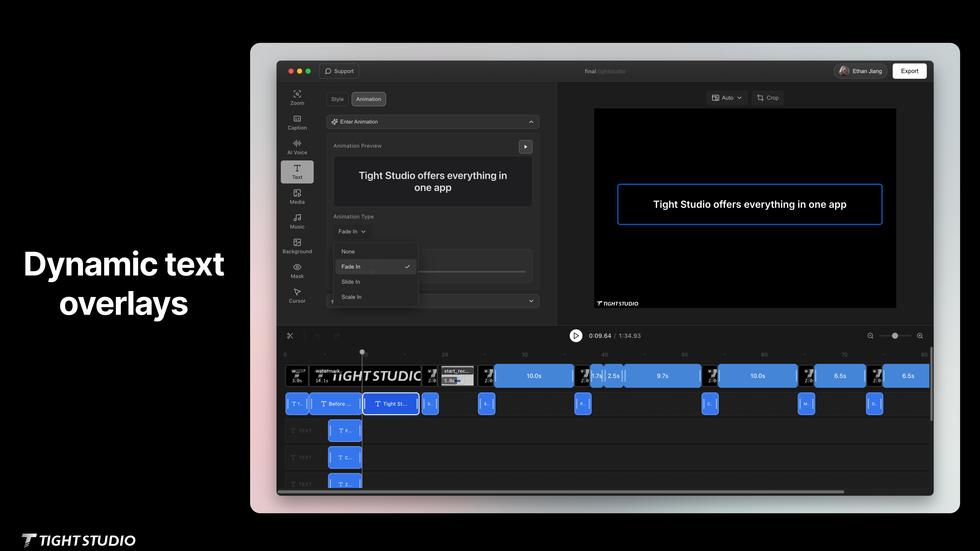The width and height of the screenshot is (980, 551).
Task: Click the Export button
Action: [x=909, y=71]
